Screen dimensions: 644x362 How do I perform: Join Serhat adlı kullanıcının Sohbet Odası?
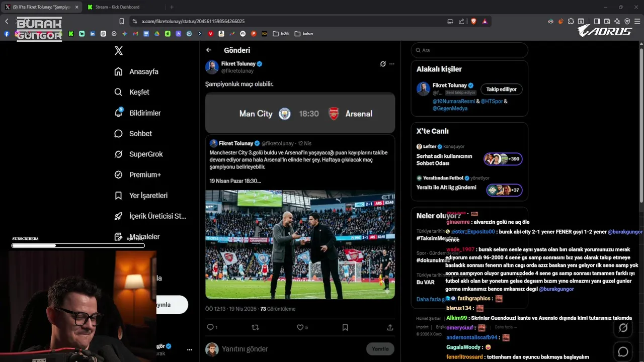(x=444, y=159)
